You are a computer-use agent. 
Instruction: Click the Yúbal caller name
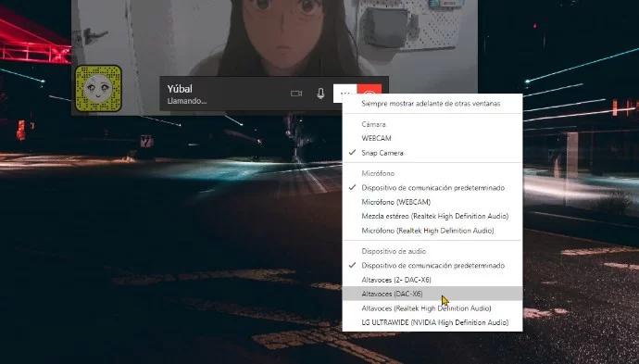[180, 89]
